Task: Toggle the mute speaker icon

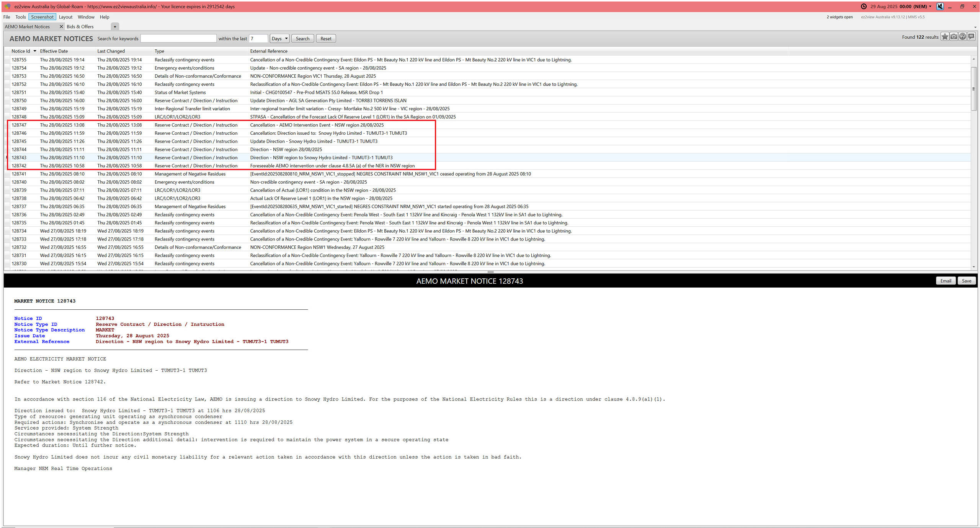Action: [940, 7]
